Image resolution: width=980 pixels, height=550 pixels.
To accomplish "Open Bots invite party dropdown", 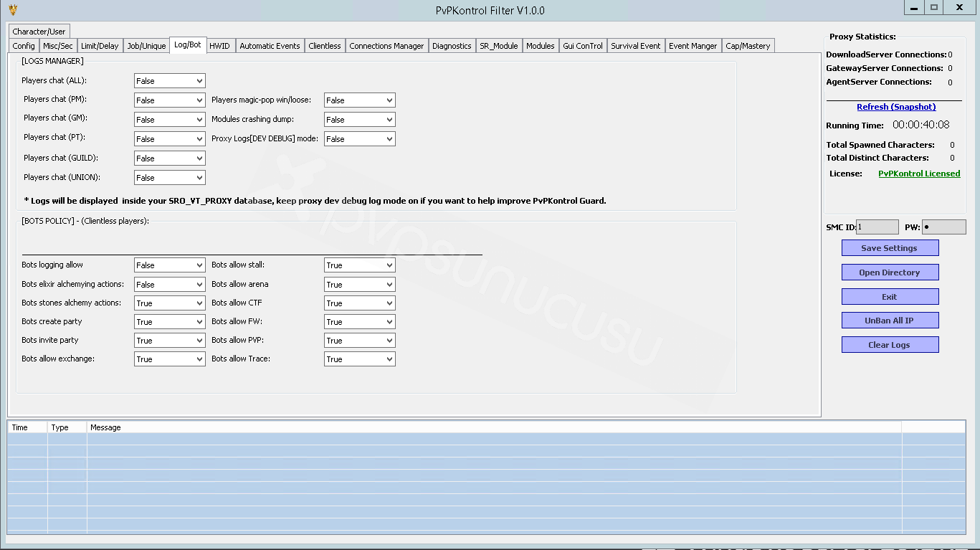I will tap(170, 341).
